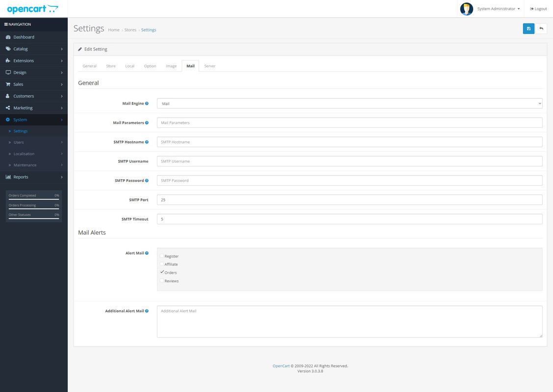Uncheck the Orders alert checkbox
This screenshot has width=553, height=392.
[162, 272]
